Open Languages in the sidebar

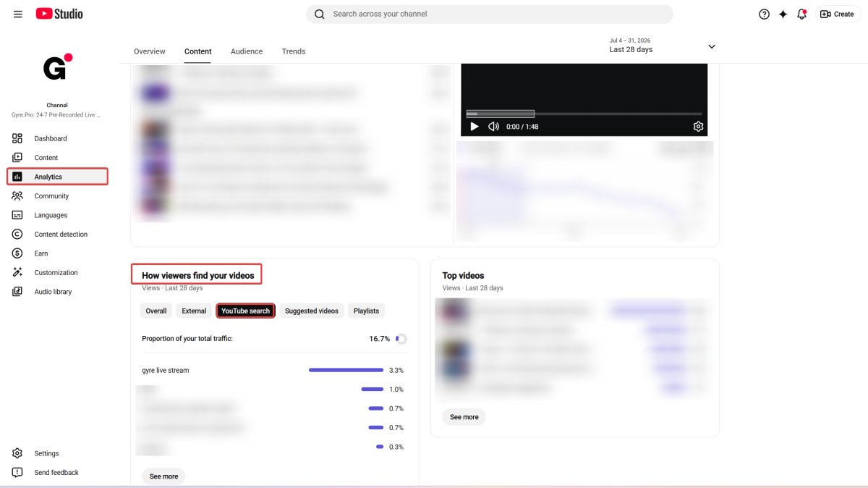click(x=58, y=215)
